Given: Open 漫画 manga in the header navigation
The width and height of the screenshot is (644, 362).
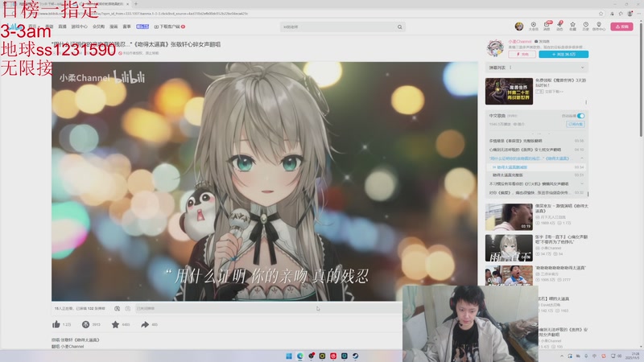Looking at the screenshot, I should pyautogui.click(x=114, y=27).
